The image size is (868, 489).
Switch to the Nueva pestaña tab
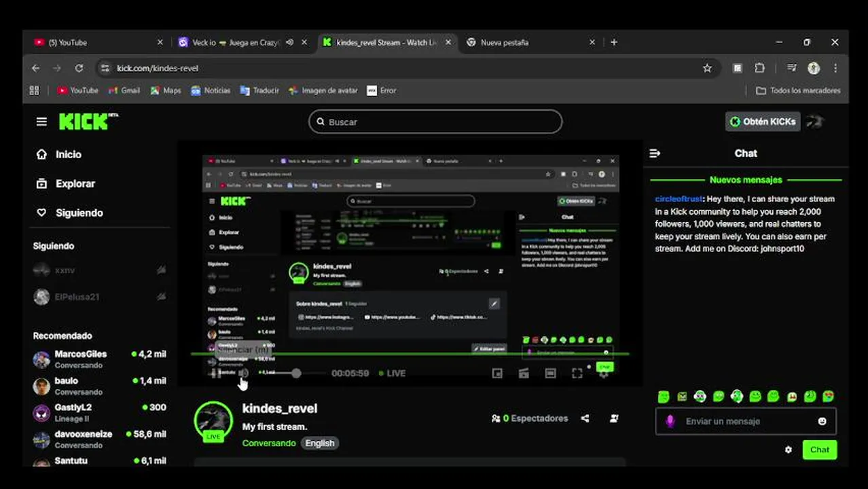click(530, 42)
